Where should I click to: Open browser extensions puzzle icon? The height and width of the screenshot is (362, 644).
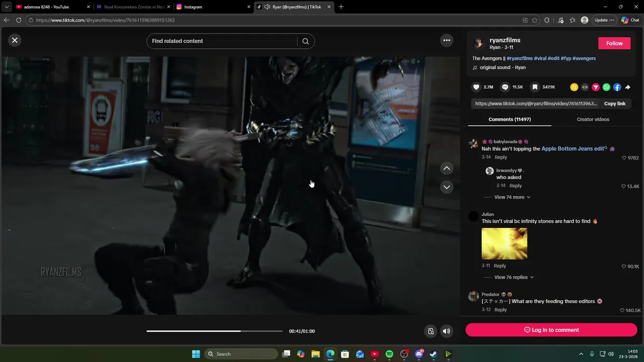(x=547, y=20)
